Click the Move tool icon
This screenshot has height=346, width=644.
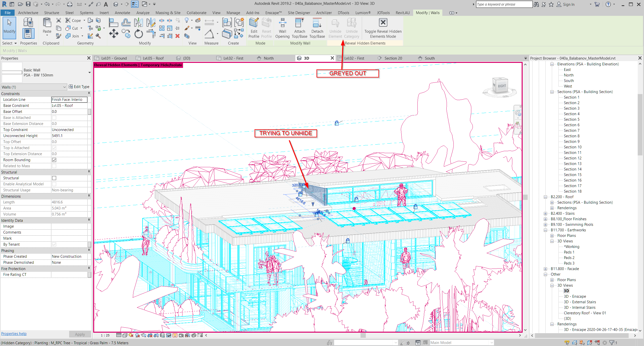click(114, 33)
